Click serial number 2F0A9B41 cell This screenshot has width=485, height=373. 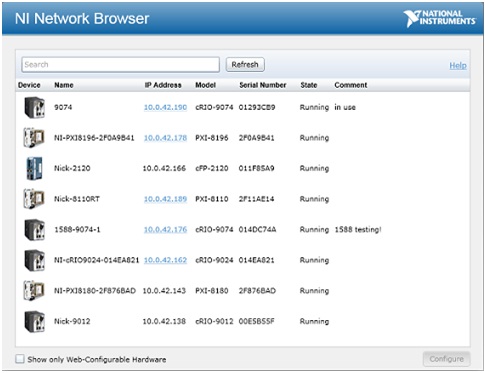click(256, 138)
